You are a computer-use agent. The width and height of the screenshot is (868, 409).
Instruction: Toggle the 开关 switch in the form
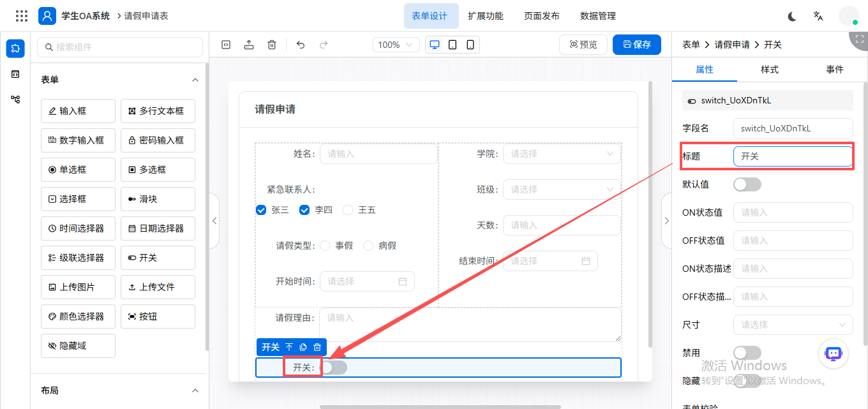(x=334, y=368)
